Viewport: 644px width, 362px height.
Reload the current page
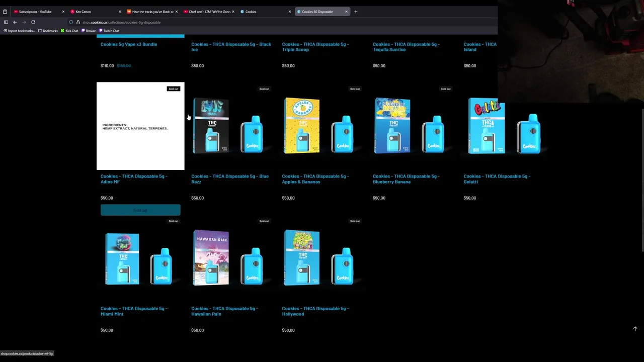coord(33,22)
